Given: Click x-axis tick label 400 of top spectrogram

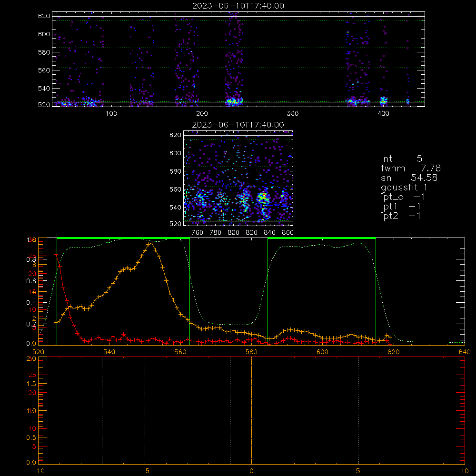Looking at the screenshot, I should point(383,114).
